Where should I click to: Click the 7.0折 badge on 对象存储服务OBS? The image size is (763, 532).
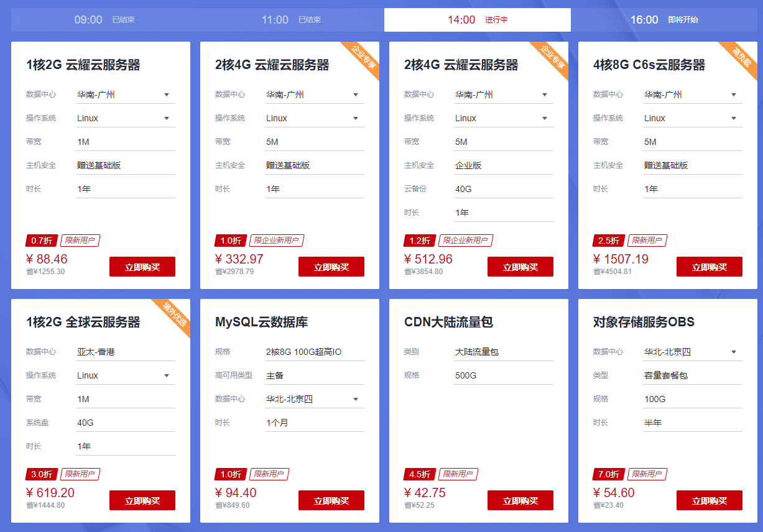coord(609,474)
